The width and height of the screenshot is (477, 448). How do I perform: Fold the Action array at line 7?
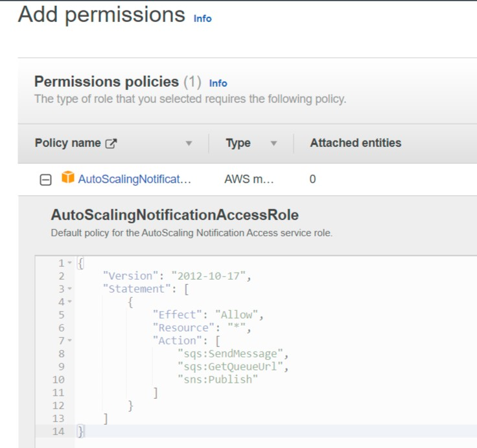(x=69, y=341)
